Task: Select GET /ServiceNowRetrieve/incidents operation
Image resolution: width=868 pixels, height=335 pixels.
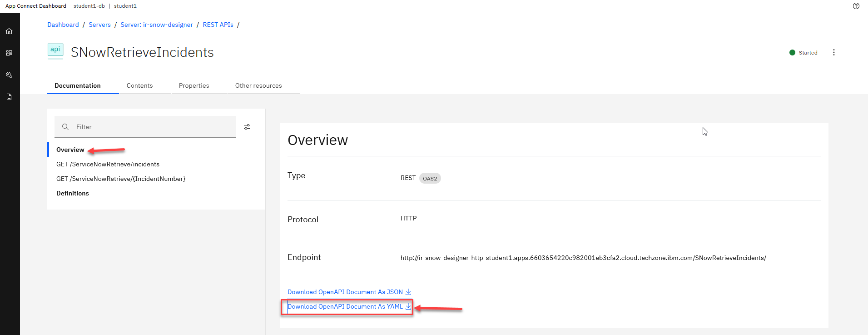Action: click(x=108, y=164)
